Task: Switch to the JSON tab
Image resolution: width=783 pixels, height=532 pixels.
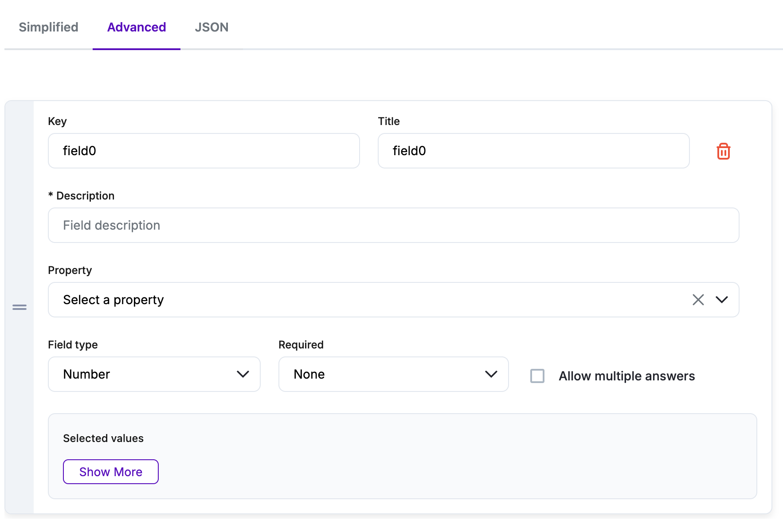Action: coord(211,27)
